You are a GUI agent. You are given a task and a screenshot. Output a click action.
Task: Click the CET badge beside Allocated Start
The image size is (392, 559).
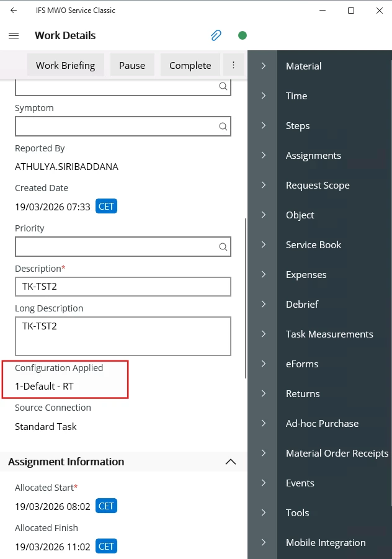[x=106, y=506]
